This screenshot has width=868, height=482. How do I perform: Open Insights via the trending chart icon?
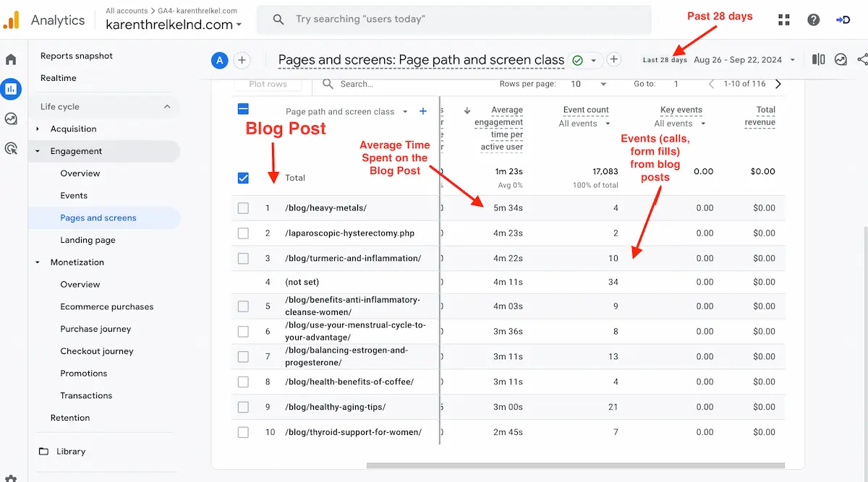pos(841,60)
